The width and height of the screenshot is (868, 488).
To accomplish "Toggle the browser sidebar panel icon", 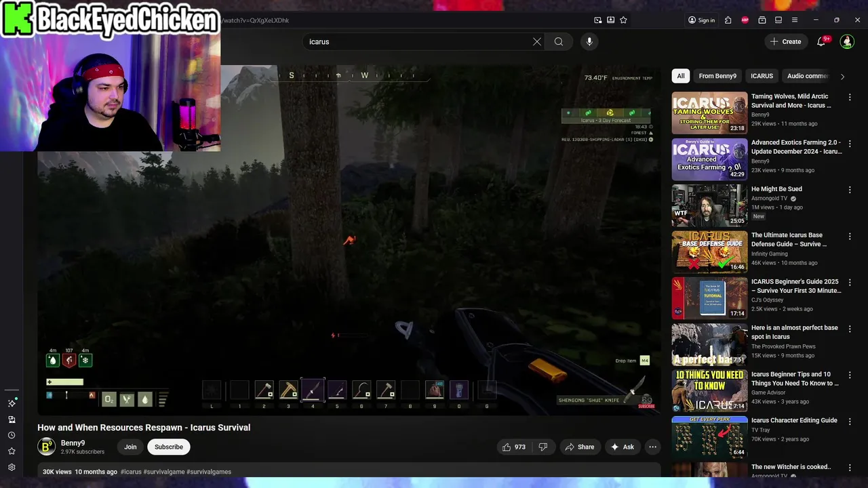I will pos(778,20).
